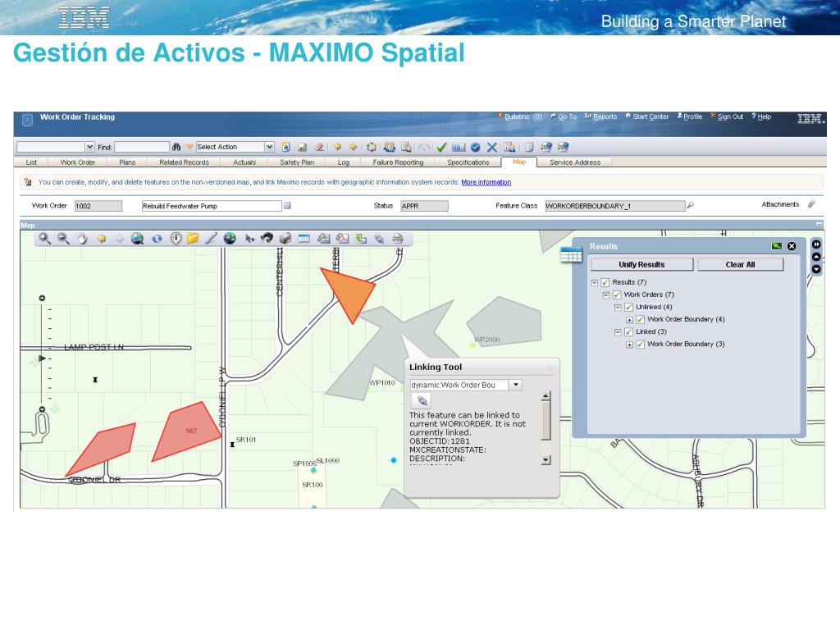Print the map using printer icon
The image size is (840, 630).
pos(398,239)
